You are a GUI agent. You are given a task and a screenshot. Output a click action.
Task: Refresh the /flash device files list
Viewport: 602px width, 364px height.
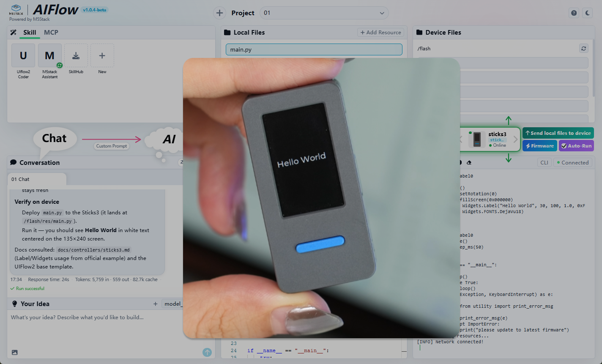(x=584, y=49)
